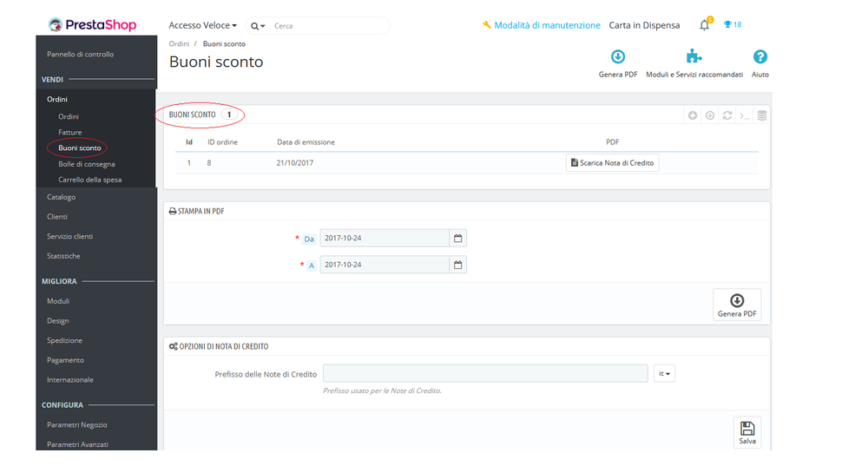
Task: Download credit note with Scarica Nota di Credito
Action: tap(612, 163)
